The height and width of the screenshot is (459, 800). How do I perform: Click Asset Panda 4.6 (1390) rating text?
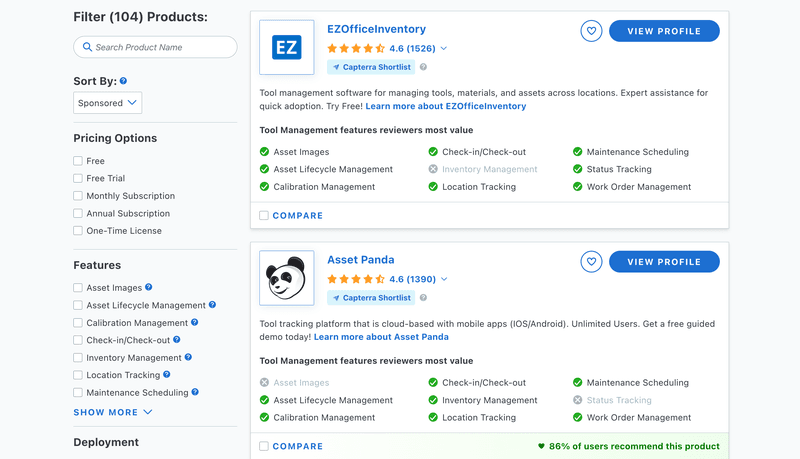click(412, 279)
